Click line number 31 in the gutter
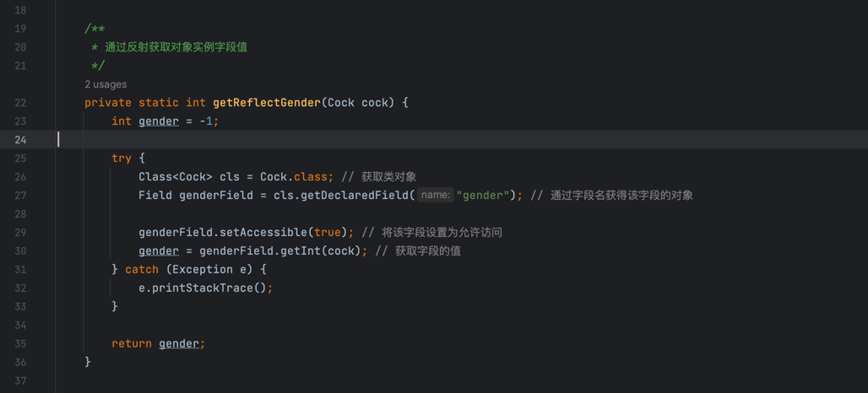This screenshot has width=868, height=393. point(20,270)
